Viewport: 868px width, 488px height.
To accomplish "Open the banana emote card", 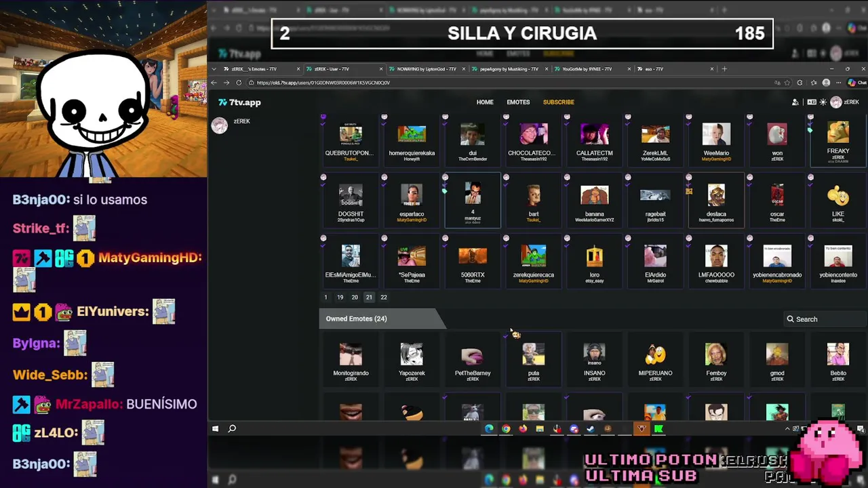I will (595, 200).
